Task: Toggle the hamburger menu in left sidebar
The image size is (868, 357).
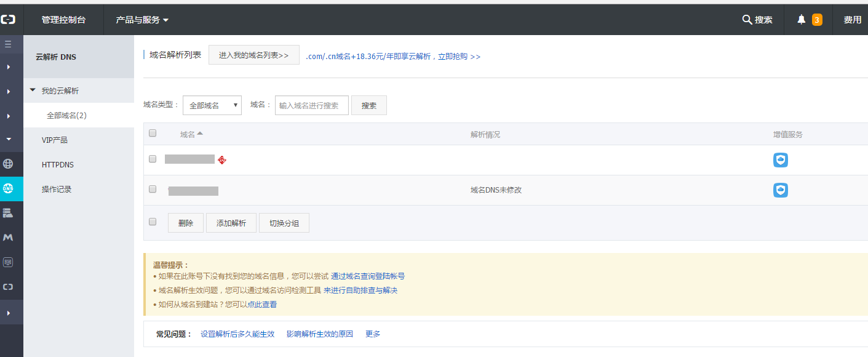Action: point(8,44)
